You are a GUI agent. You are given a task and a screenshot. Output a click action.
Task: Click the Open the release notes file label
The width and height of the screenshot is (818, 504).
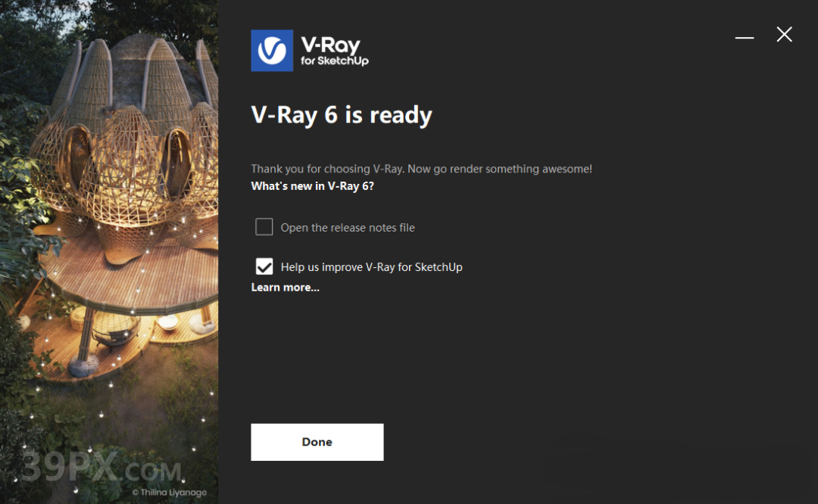click(348, 228)
